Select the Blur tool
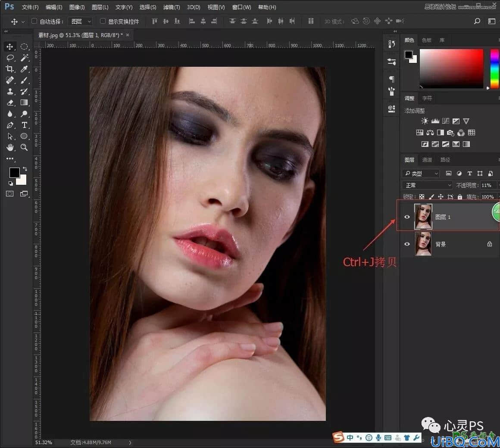500x448 pixels. coord(9,114)
